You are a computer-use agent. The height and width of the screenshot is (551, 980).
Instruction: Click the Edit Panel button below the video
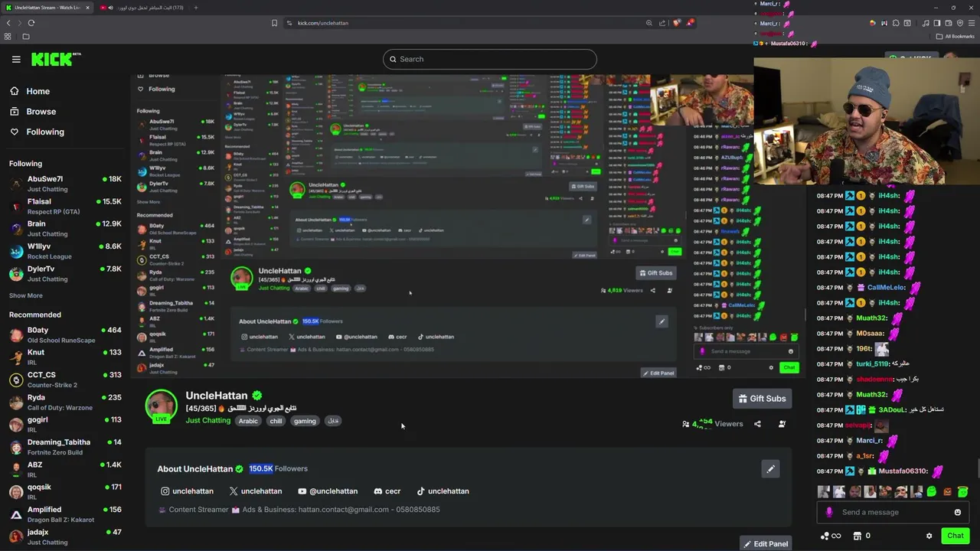pyautogui.click(x=766, y=544)
